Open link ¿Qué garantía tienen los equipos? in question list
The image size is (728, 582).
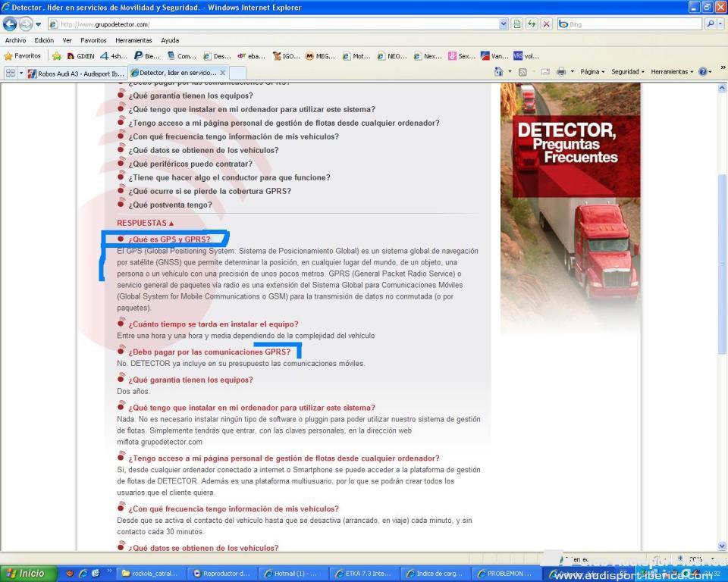[191, 95]
